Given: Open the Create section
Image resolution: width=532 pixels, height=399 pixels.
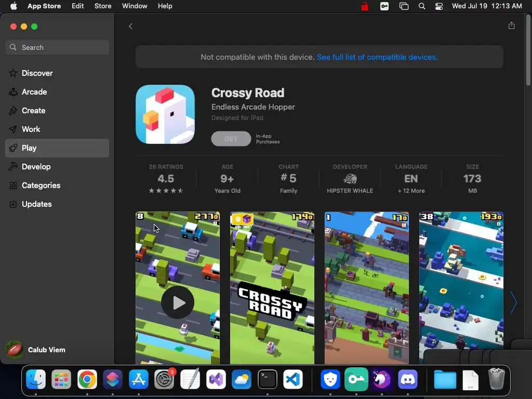Looking at the screenshot, I should pyautogui.click(x=57, y=110).
